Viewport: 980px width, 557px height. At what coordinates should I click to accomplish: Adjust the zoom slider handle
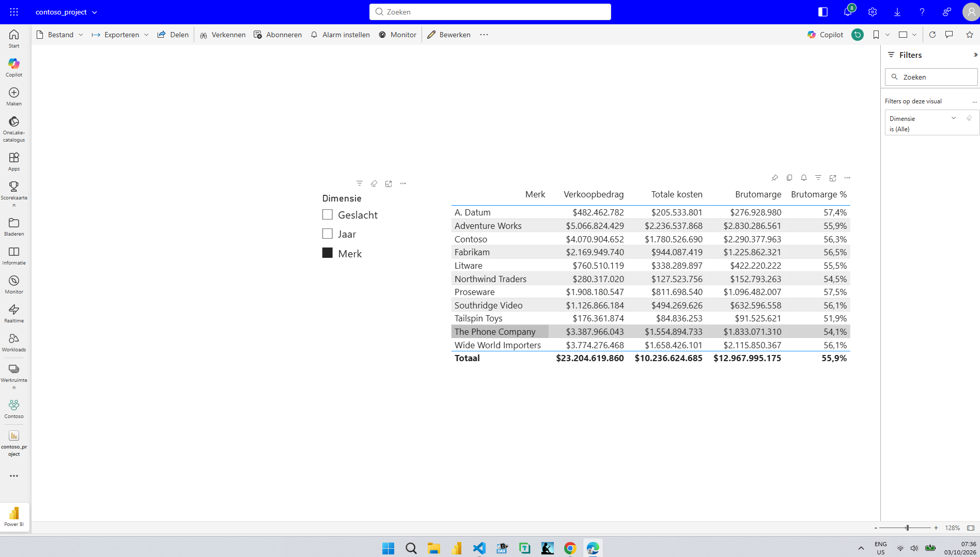(x=907, y=528)
